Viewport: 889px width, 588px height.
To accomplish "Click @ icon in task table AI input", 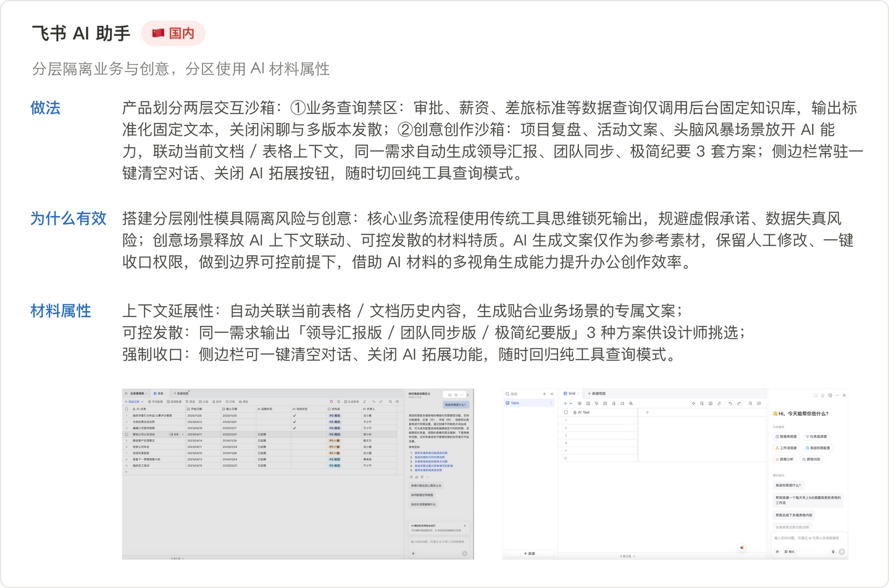I will [x=413, y=553].
